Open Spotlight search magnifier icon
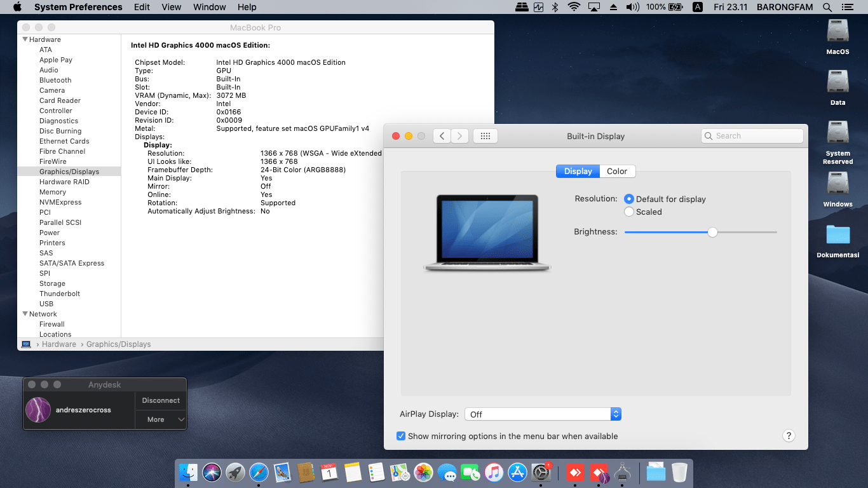This screenshot has width=868, height=488. pos(827,7)
